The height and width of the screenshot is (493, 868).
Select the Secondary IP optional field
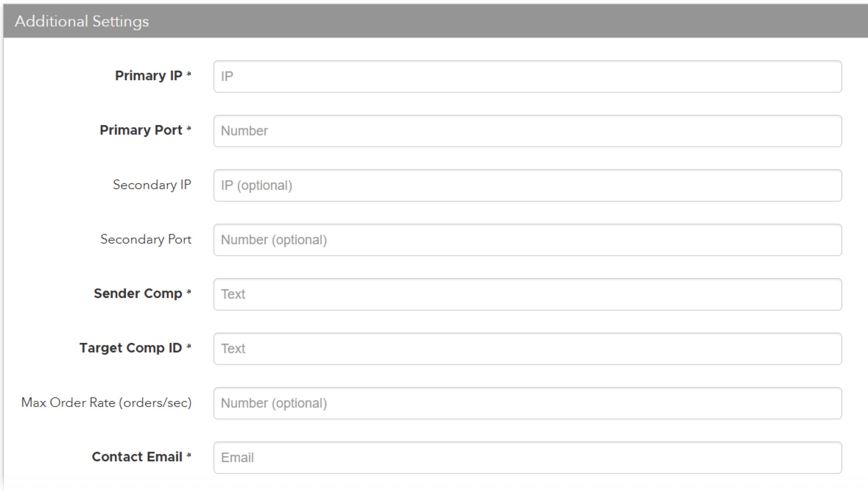pyautogui.click(x=527, y=185)
